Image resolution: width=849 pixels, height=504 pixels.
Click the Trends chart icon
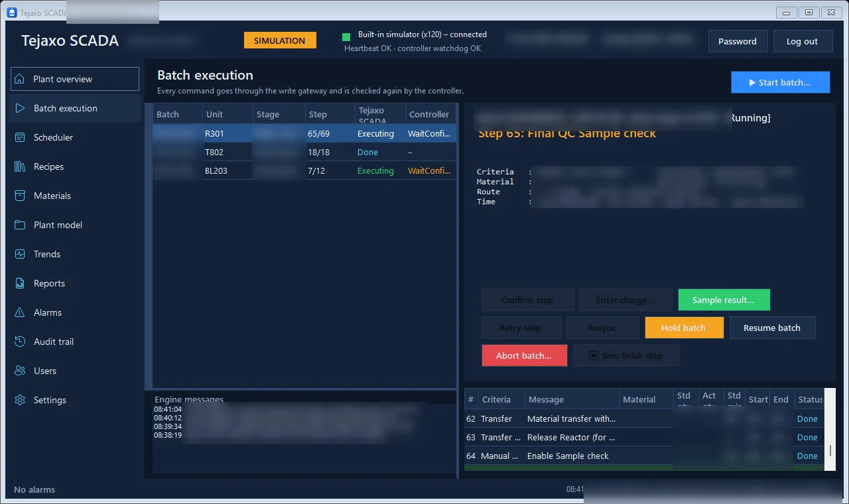pos(20,254)
